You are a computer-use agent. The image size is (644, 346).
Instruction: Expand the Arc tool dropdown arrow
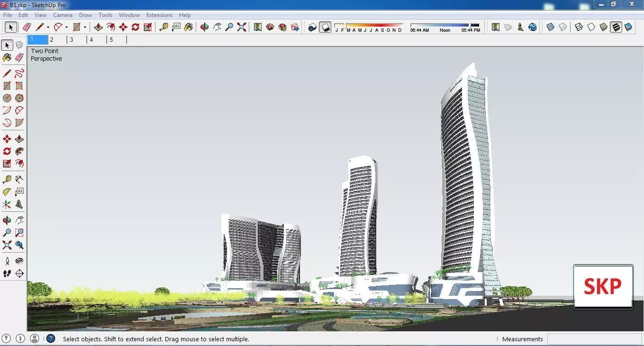(x=66, y=27)
